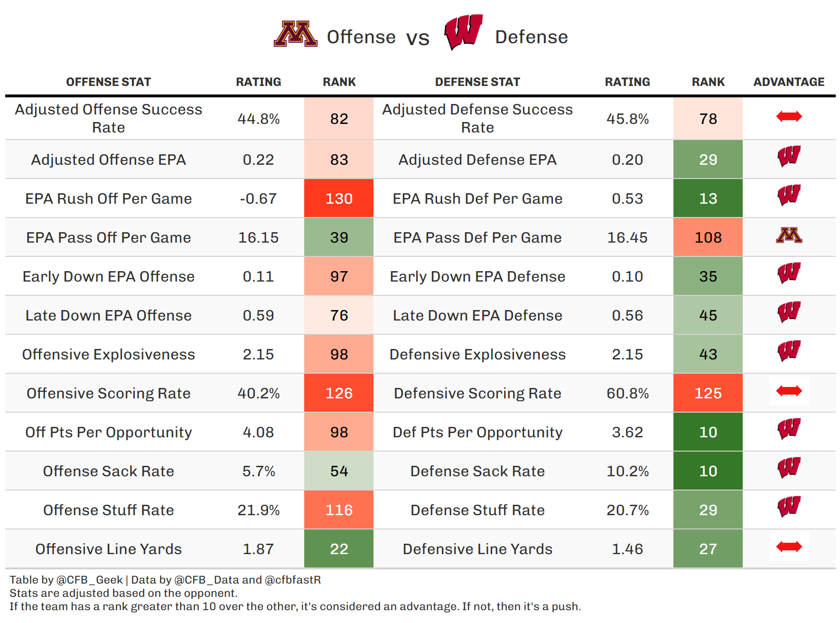
Task: Click the Early Down EPA Offense label
Action: point(108,276)
